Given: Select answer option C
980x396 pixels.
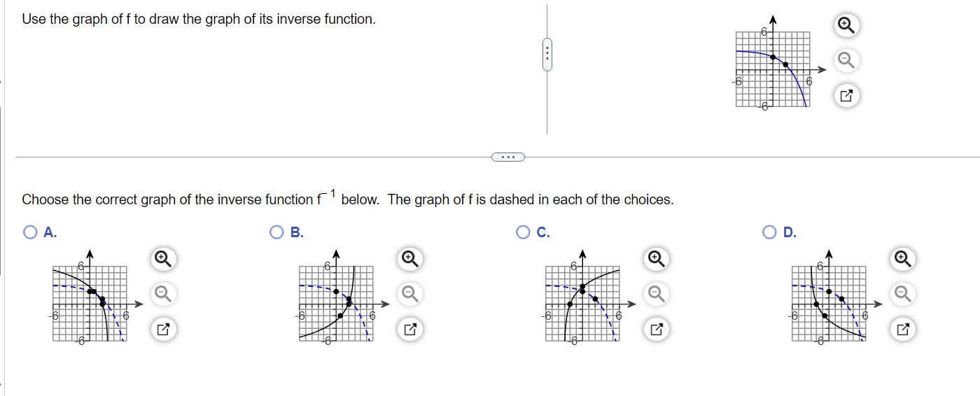Looking at the screenshot, I should (x=523, y=232).
